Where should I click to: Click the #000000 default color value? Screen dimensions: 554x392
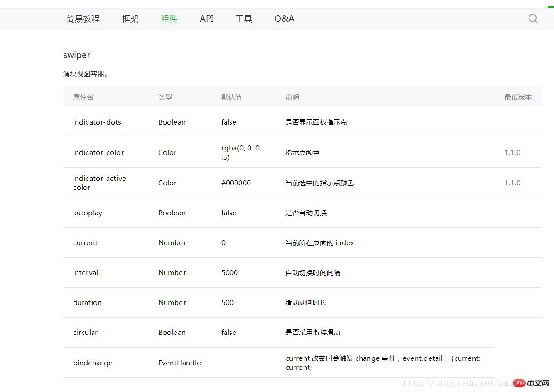coord(236,183)
